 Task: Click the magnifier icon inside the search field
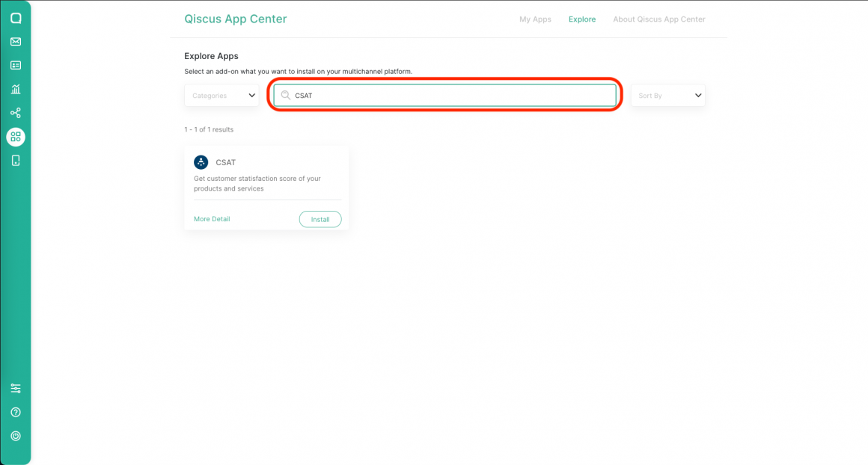[285, 95]
